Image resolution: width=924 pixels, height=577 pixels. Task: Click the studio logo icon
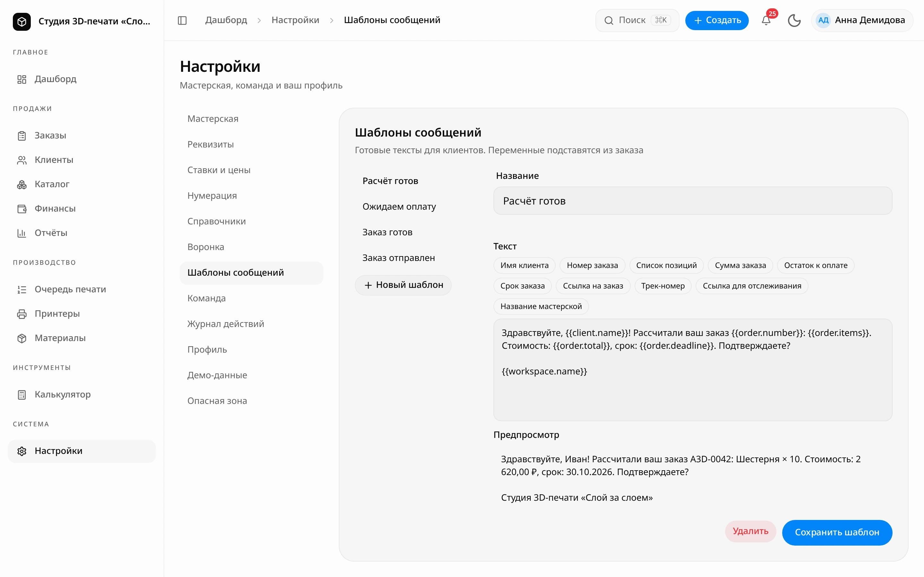(x=22, y=21)
